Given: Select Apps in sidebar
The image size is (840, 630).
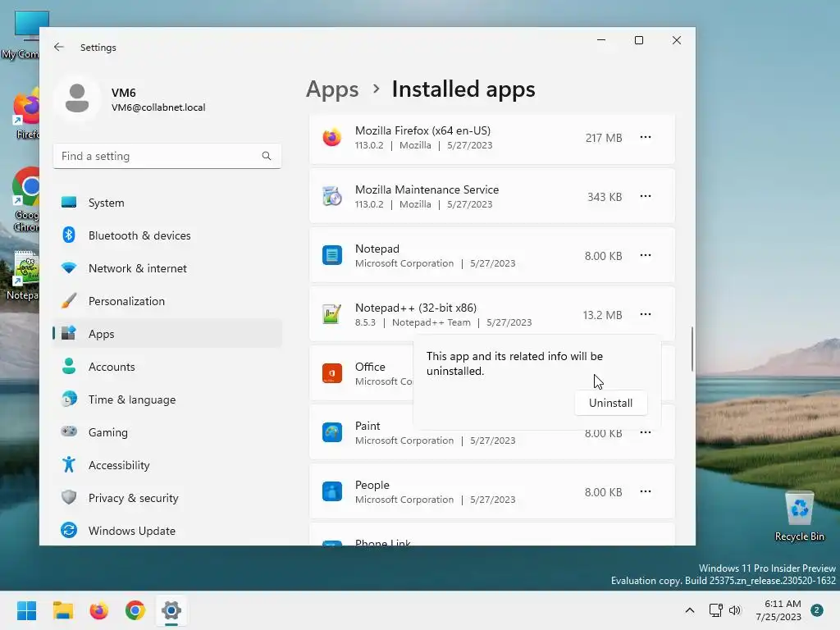Looking at the screenshot, I should (x=167, y=334).
